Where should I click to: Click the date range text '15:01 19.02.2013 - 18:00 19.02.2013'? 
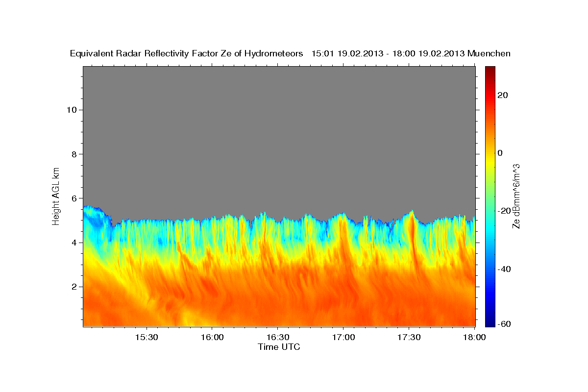coord(388,54)
